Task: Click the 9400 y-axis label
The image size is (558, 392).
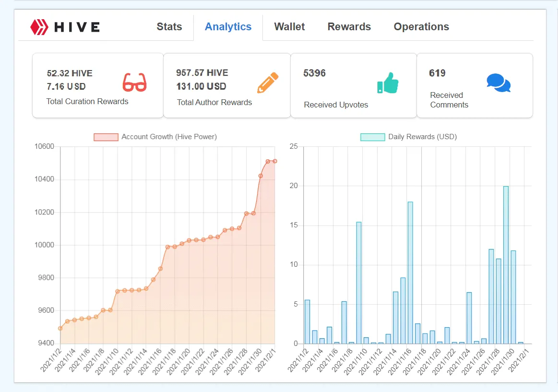Action: click(46, 343)
